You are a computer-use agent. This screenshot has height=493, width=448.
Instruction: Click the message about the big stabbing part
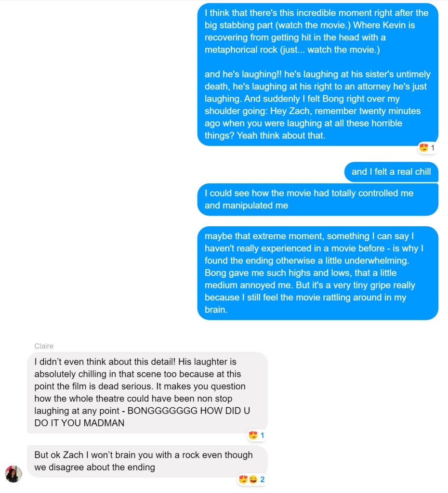click(318, 75)
